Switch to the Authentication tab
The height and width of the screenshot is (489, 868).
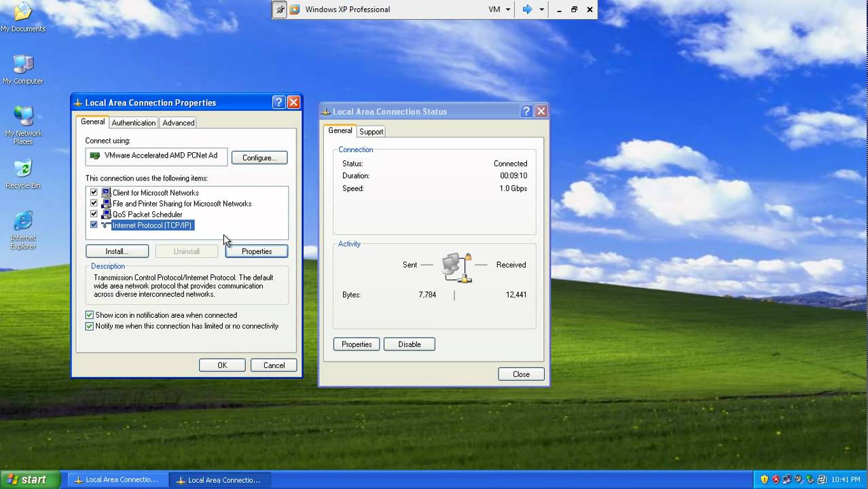pos(133,123)
